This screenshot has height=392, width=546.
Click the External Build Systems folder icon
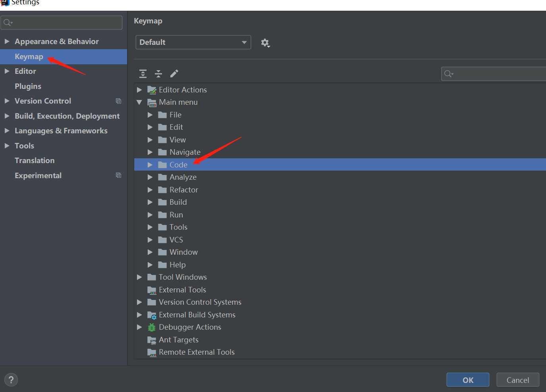[x=152, y=315]
